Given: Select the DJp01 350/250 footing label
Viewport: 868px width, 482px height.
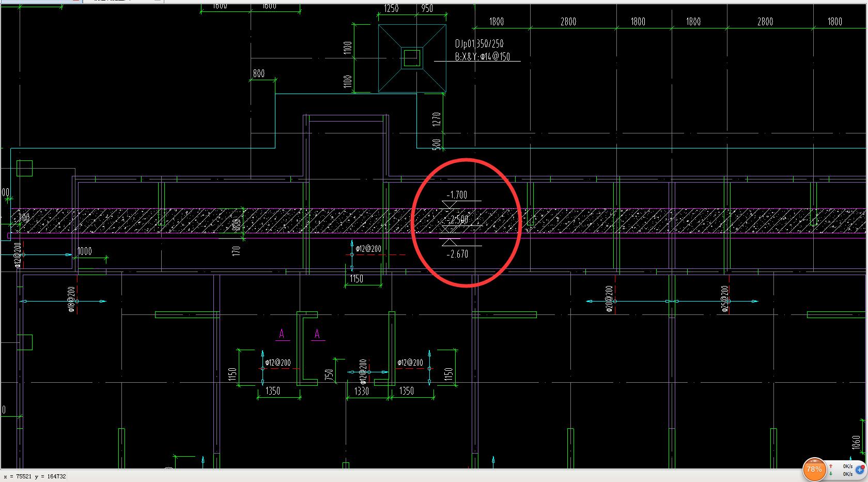Looking at the screenshot, I should [x=479, y=44].
